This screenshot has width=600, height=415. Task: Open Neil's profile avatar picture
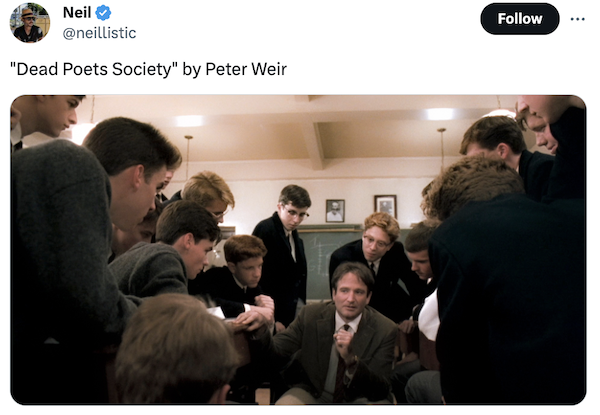(30, 23)
